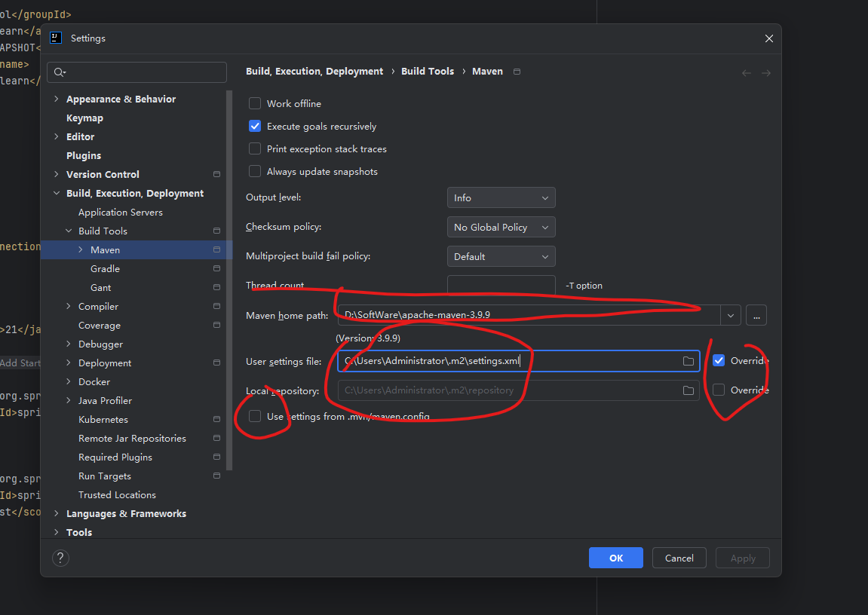Uncheck Execute goals recursively
The image size is (868, 615).
coord(255,126)
